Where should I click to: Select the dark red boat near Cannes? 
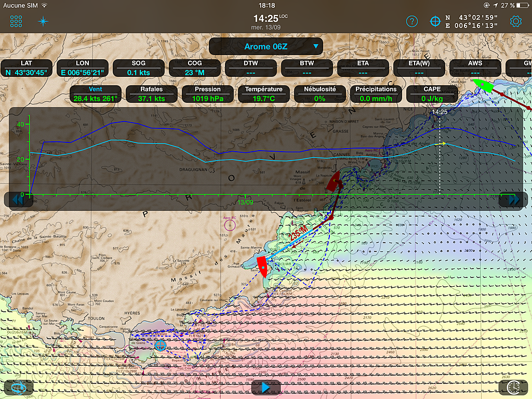click(x=334, y=182)
